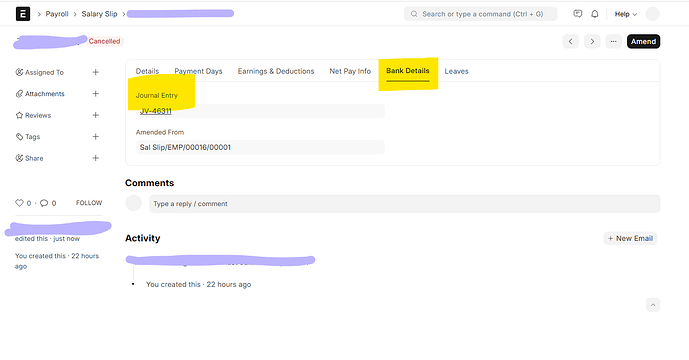Click the comment reply input field
The image size is (689, 360).
(404, 204)
